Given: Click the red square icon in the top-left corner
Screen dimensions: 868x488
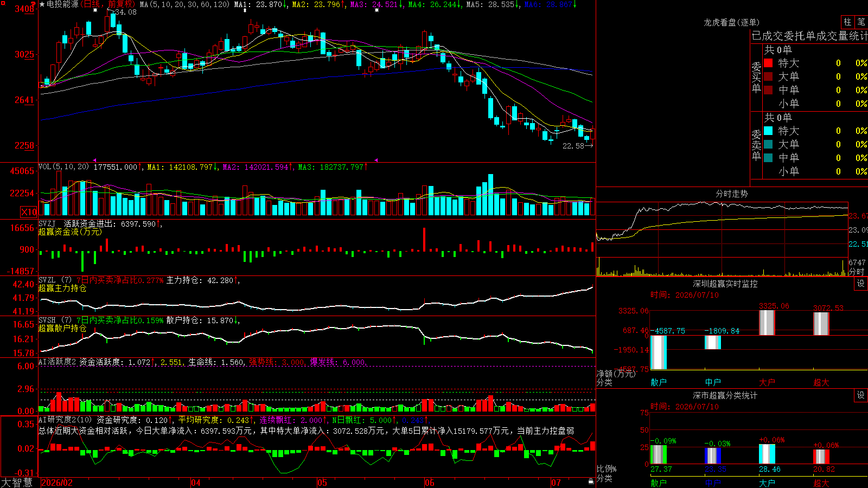Looking at the screenshot, I should click(2, 2).
